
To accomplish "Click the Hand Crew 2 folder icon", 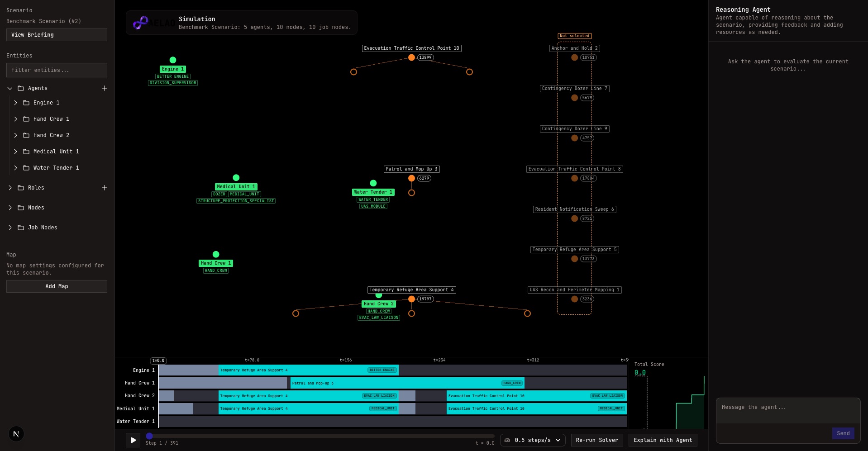I will coord(26,135).
